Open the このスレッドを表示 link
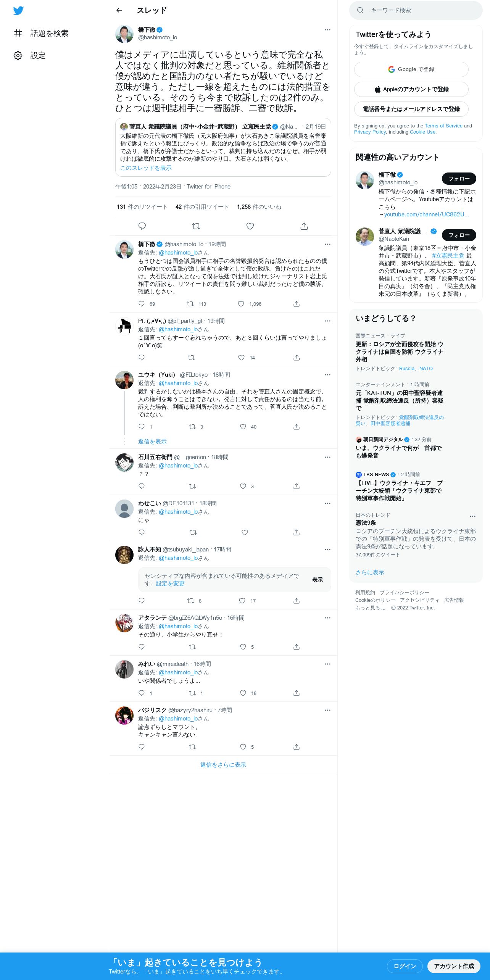 click(x=146, y=168)
